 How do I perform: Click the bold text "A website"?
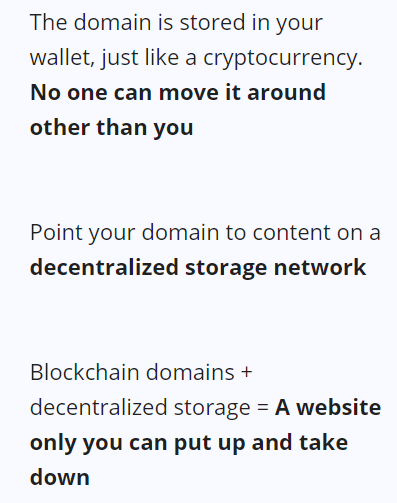pos(328,407)
